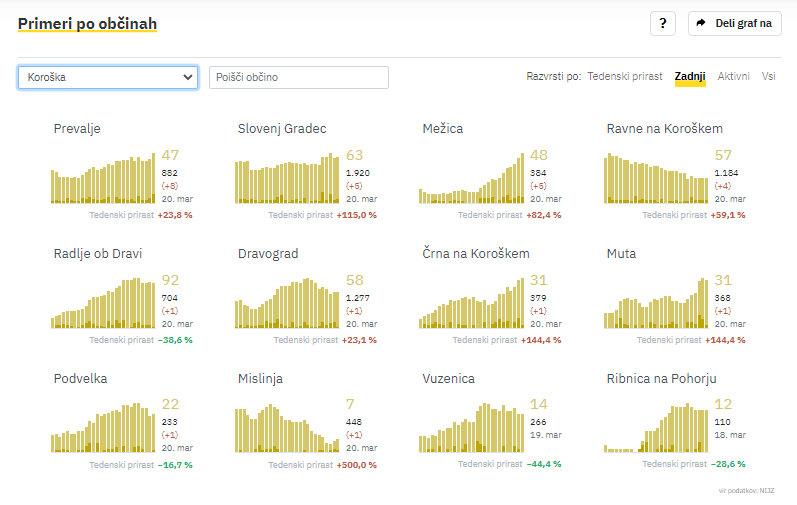Screen dimensions: 797x505
Task: Click the Radlje ob Dravi title
Action: coord(98,253)
